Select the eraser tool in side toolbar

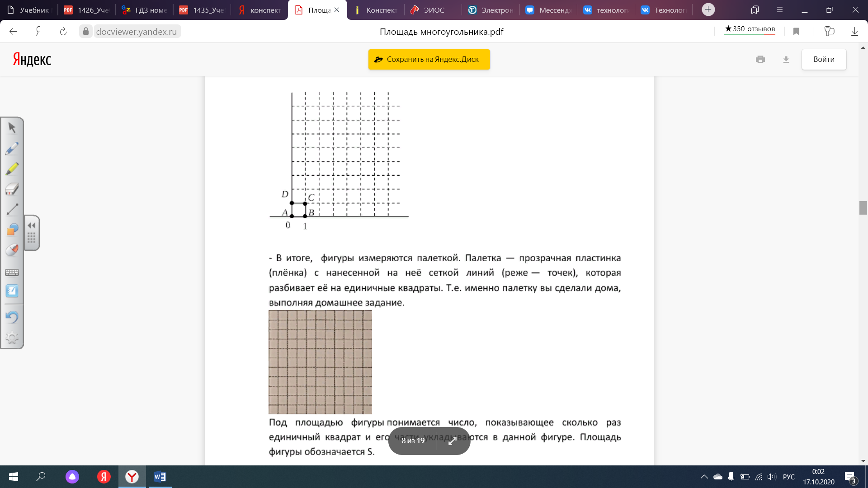click(12, 189)
